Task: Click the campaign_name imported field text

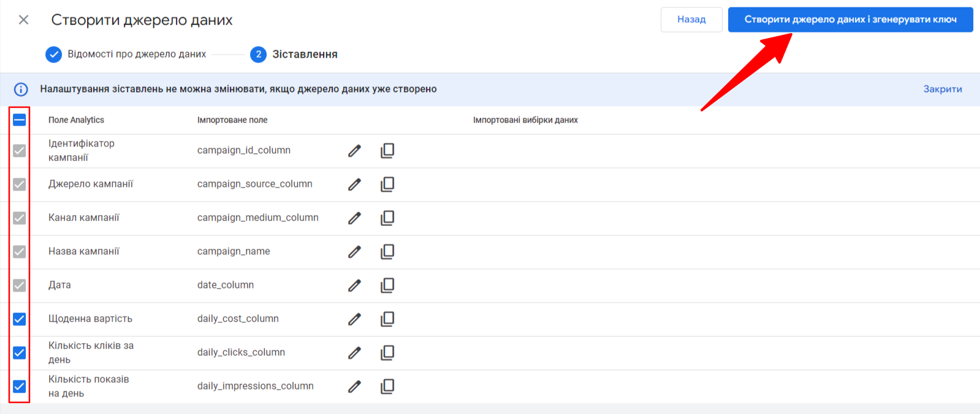Action: click(234, 252)
